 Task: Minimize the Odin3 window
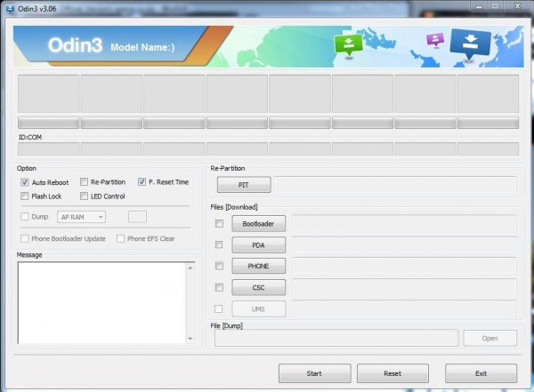tap(479, 6)
